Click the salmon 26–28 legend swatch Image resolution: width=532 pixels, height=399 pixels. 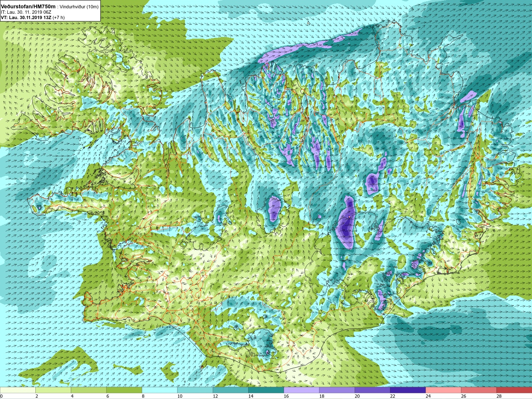pyautogui.click(x=479, y=390)
